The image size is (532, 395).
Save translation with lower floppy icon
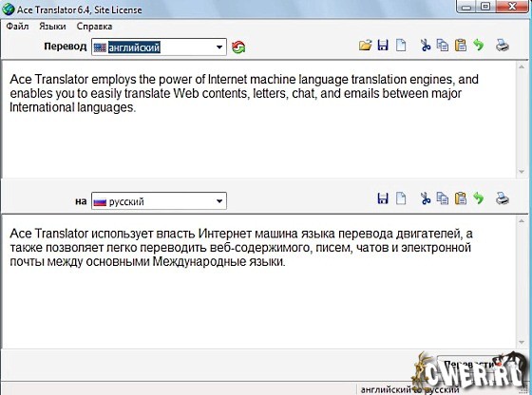tap(383, 198)
